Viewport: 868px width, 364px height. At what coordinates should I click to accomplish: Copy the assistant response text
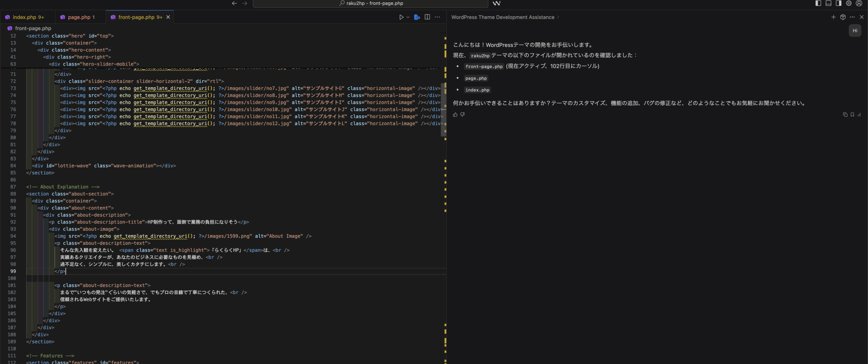coord(845,115)
